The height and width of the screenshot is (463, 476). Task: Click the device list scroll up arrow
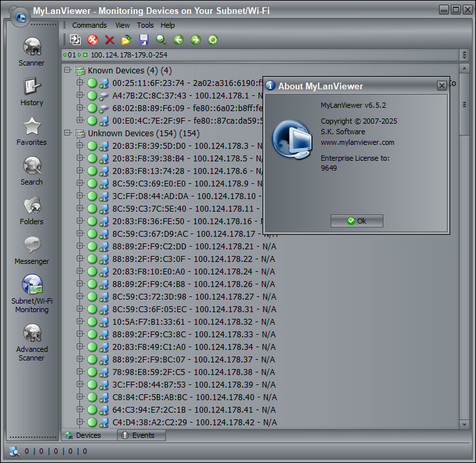tap(464, 69)
